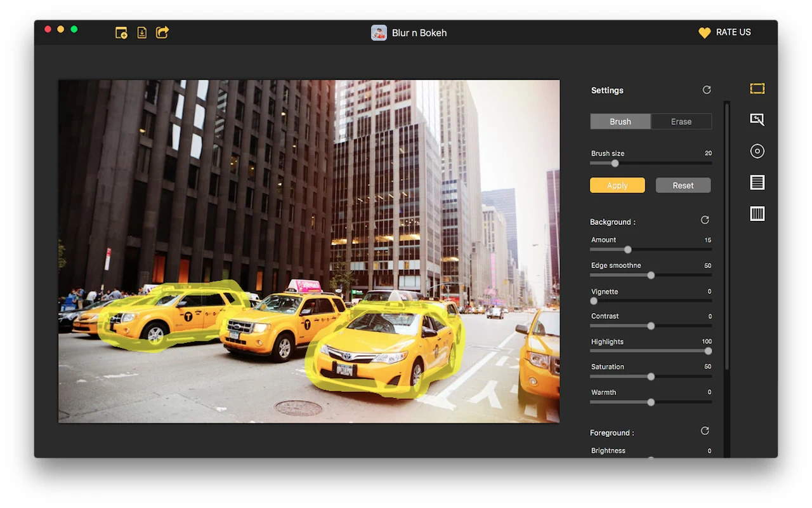Click the heart icon beside RATE US
The image size is (812, 508).
tap(704, 33)
